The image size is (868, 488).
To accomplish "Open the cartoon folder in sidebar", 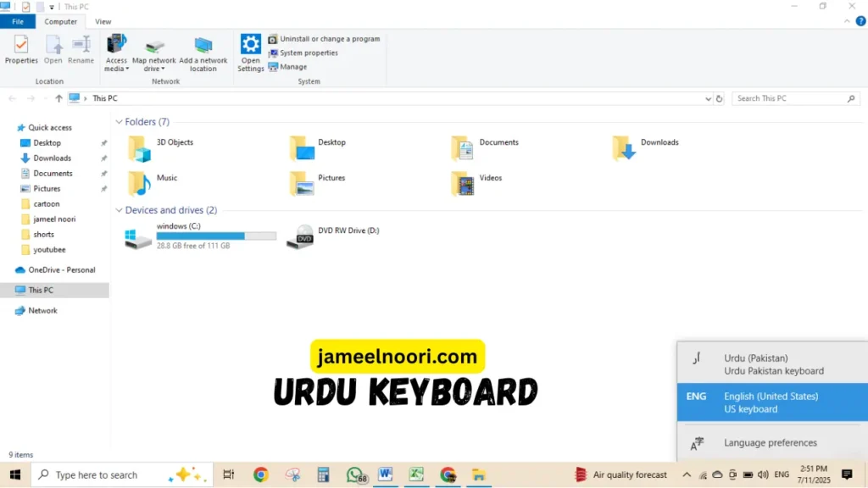I will (47, 203).
